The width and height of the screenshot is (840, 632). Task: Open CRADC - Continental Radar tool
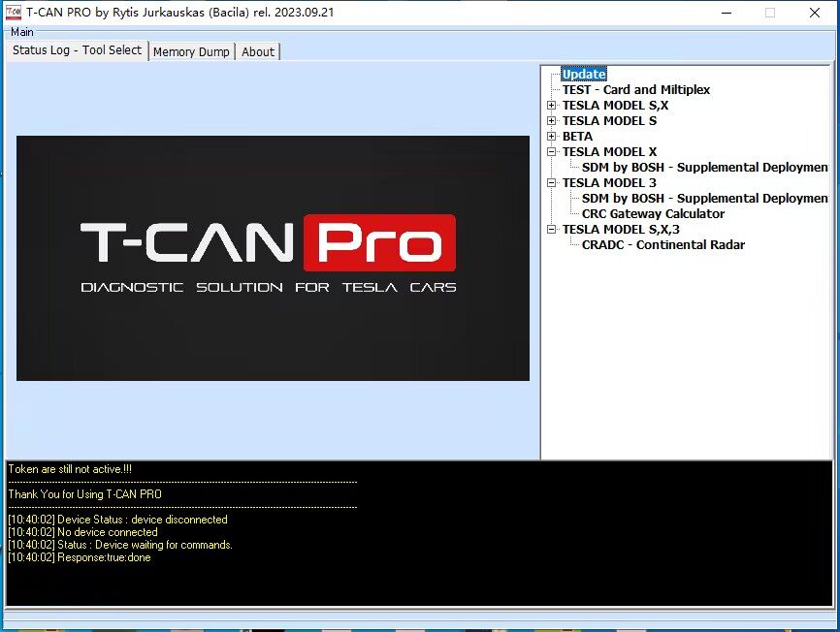663,245
